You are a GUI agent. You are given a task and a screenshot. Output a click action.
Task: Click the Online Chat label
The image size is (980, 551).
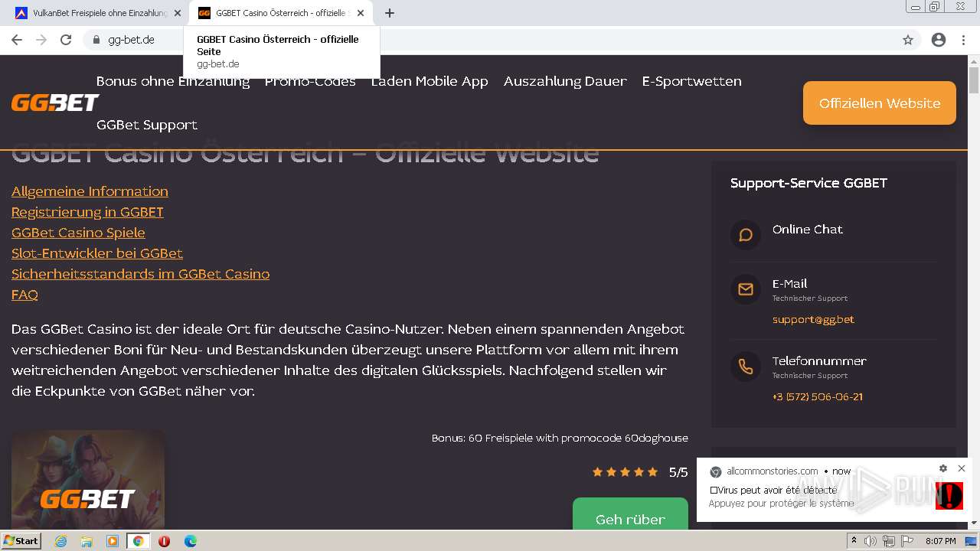pos(807,230)
